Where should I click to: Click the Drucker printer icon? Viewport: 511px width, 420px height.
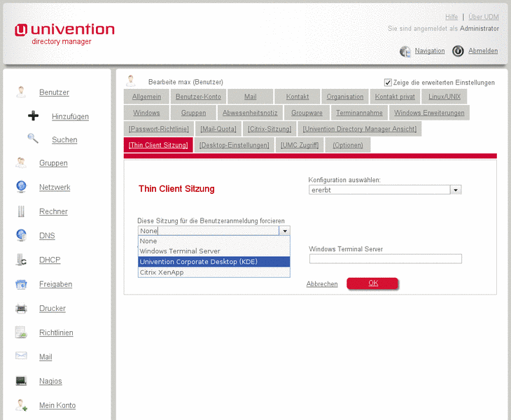coord(22,308)
